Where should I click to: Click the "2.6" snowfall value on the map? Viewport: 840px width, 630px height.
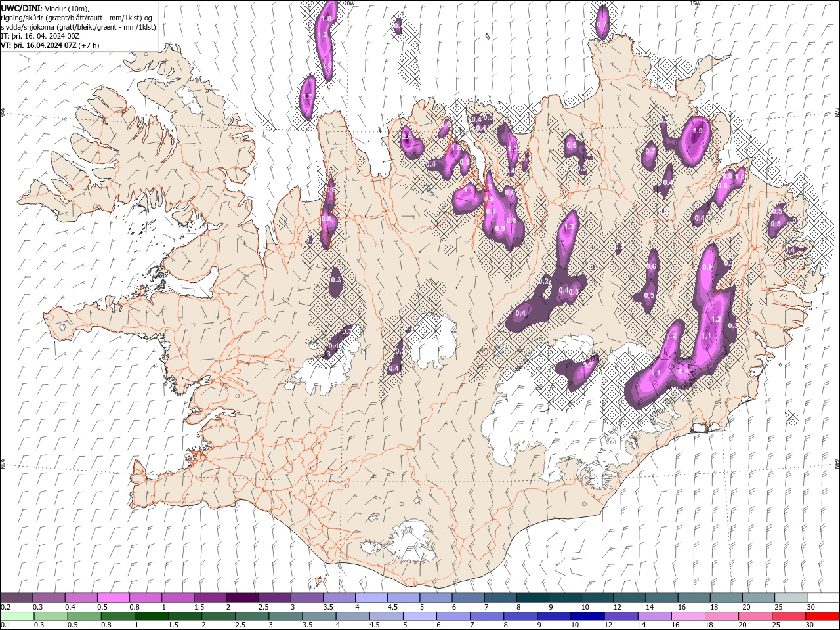coord(407,137)
